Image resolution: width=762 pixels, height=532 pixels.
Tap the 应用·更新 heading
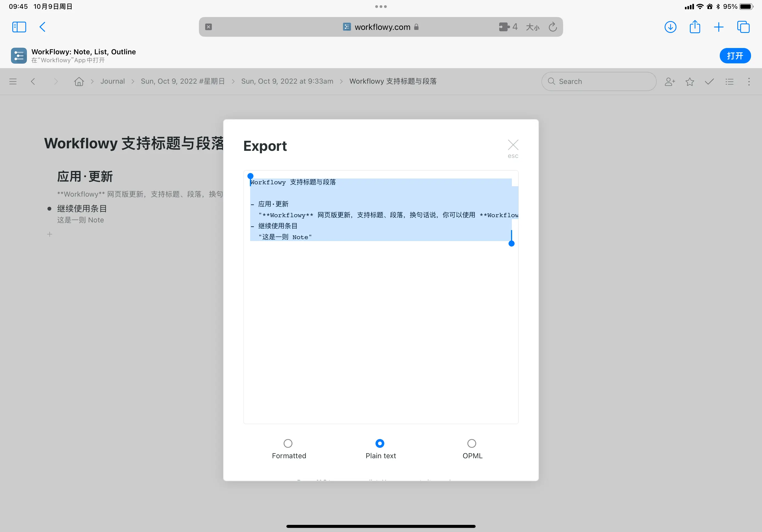85,176
